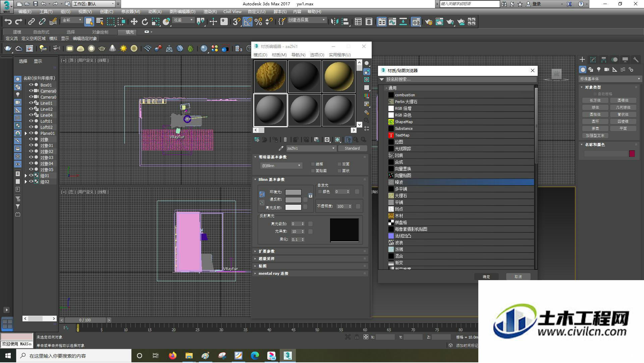Select the Scale tool

click(x=155, y=22)
